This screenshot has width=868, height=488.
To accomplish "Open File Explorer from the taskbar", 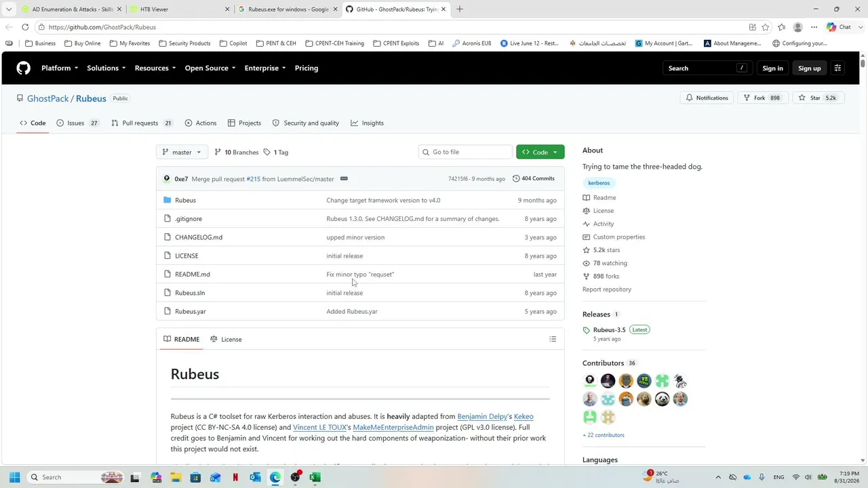I will click(176, 477).
